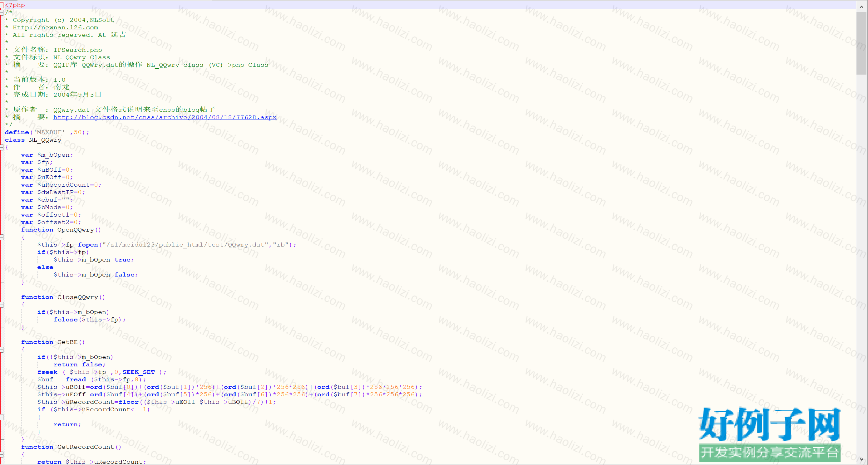Place cursor on the <?php opening tag
868x465 pixels.
click(15, 5)
